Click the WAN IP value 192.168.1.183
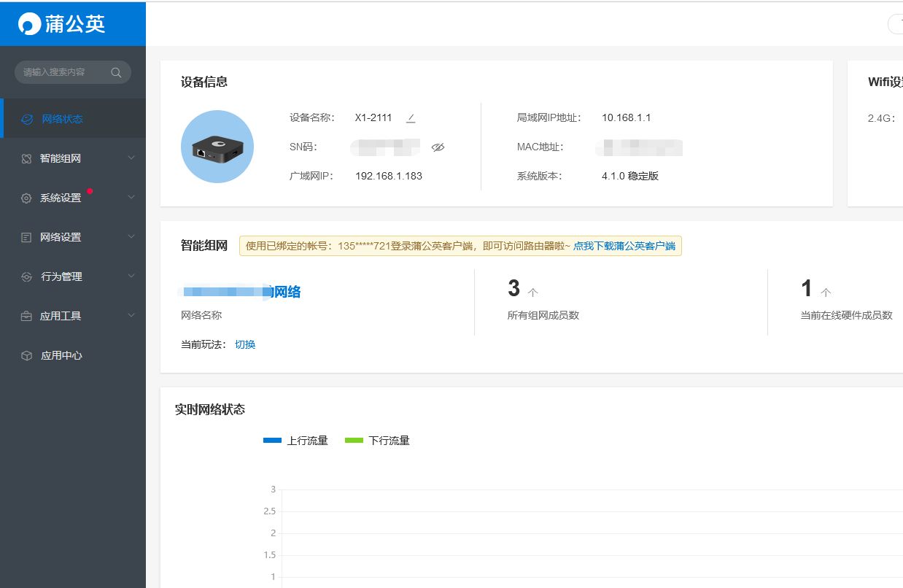Viewport: 903px width, 588px height. click(389, 176)
